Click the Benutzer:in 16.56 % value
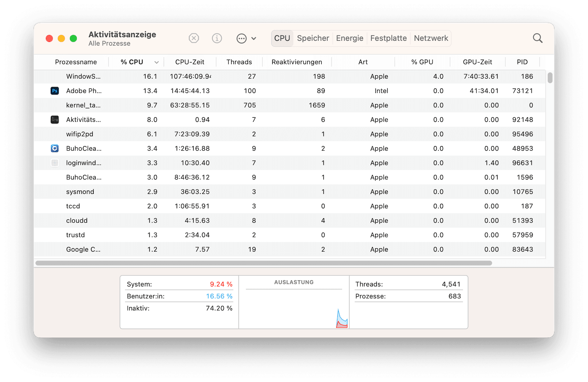Image resolution: width=588 pixels, height=382 pixels. [x=219, y=296]
